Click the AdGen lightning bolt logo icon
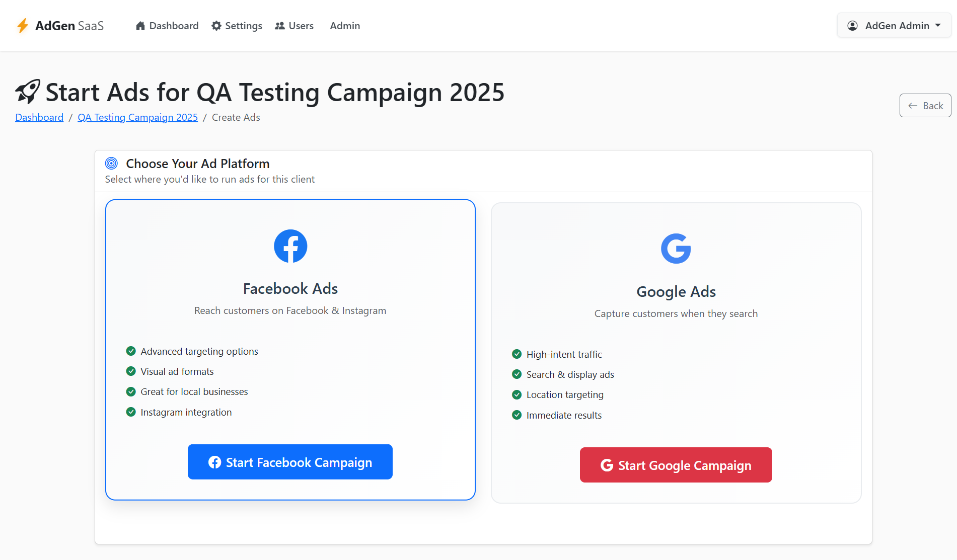The width and height of the screenshot is (957, 560). pyautogui.click(x=23, y=26)
